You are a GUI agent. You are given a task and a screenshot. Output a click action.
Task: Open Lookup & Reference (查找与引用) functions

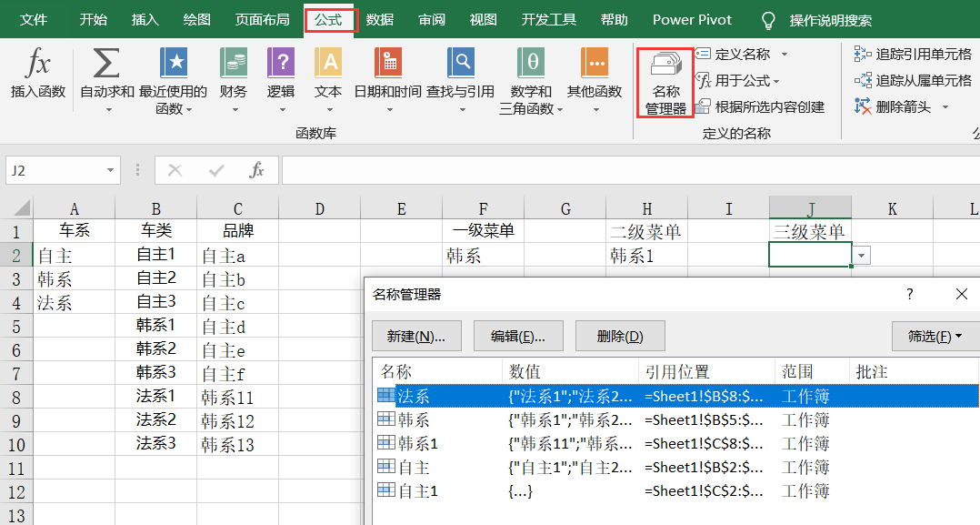pos(461,80)
